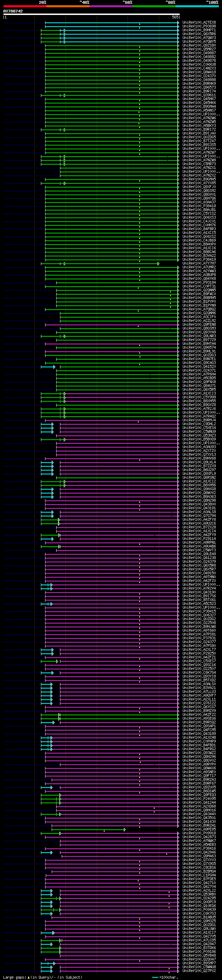Open hit UniRef100_P93698
222x980 pixels.
pyautogui.click(x=199, y=26)
